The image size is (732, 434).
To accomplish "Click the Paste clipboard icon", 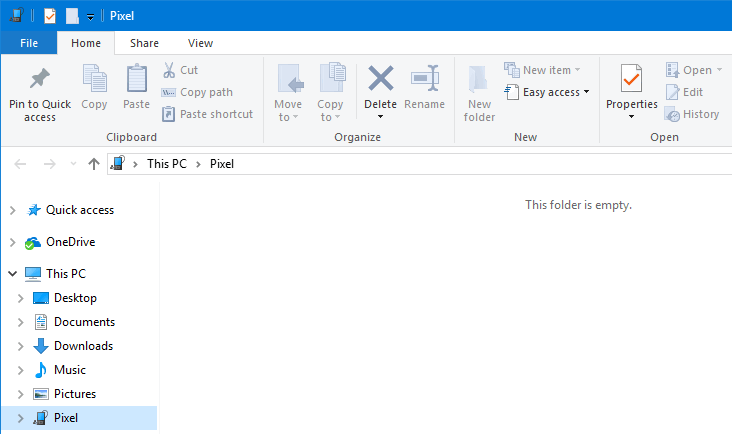I will coord(136,78).
